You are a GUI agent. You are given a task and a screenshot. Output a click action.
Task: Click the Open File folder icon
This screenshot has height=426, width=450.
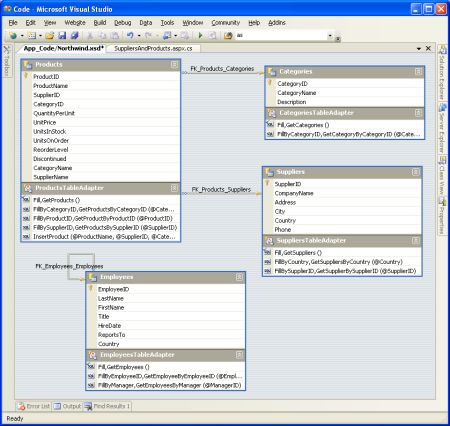click(x=50, y=35)
